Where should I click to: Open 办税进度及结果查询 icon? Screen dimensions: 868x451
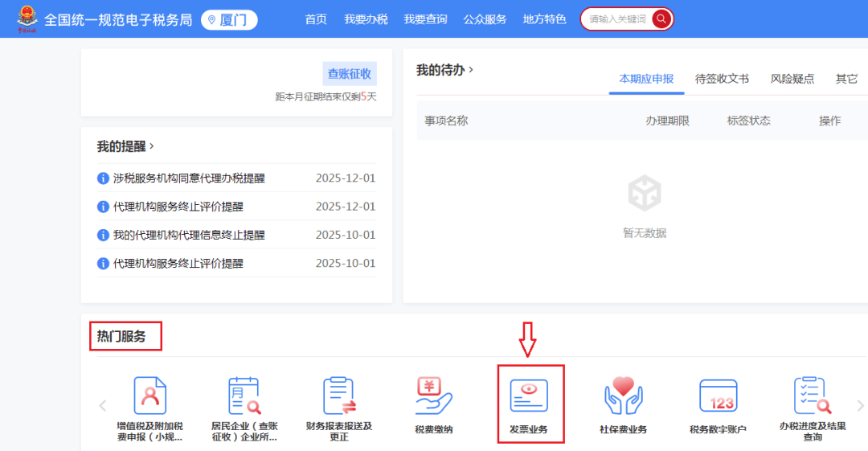click(x=812, y=396)
